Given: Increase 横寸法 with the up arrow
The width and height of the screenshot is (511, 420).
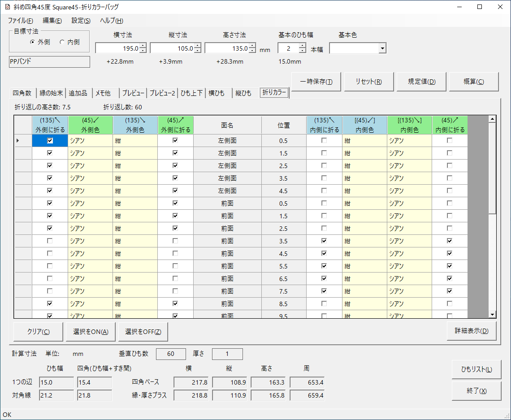Looking at the screenshot, I should [x=143, y=46].
